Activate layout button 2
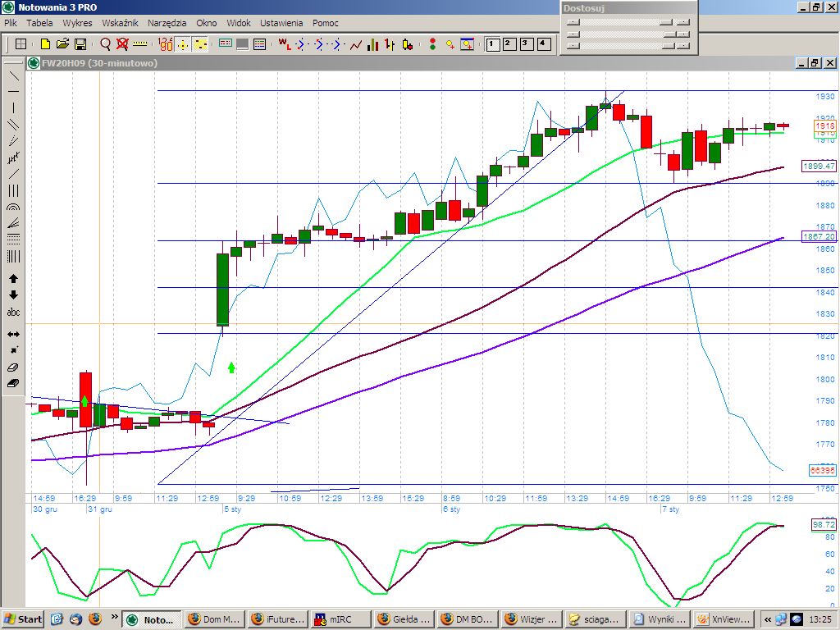Viewport: 840px width, 630px height. (509, 44)
